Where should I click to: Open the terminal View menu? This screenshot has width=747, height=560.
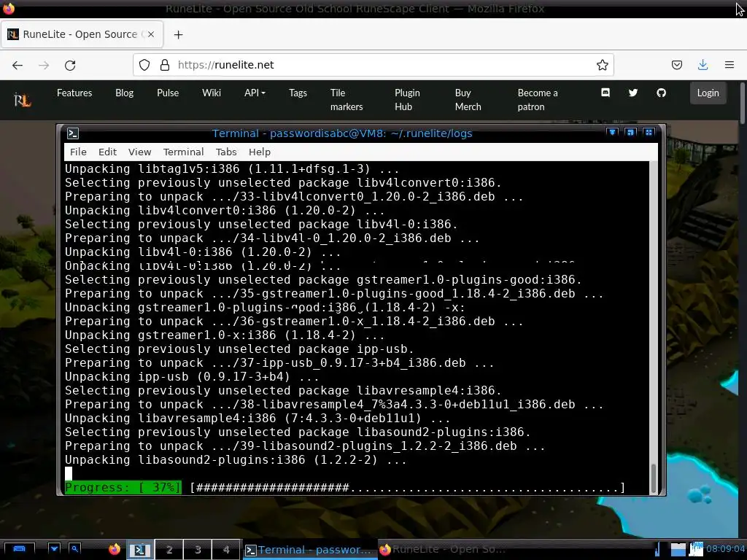139,152
